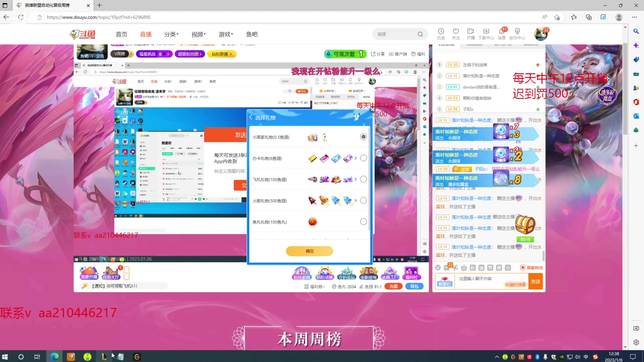Image resolution: width=644 pixels, height=362 pixels.
Task: Go back with the arrow beside 选择礼物
Action: (251, 117)
